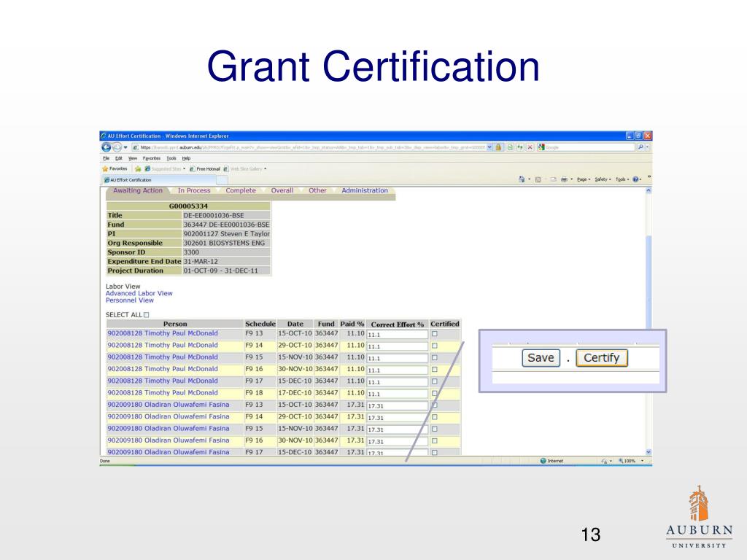Switch to the Awaiting Action tab
Viewport: 747px width, 560px height.
pos(138,190)
